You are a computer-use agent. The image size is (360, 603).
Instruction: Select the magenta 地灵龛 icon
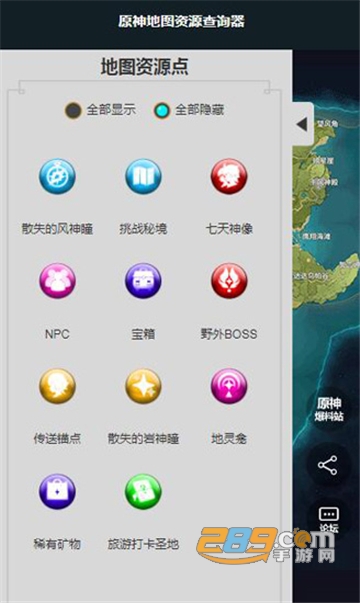[229, 386]
